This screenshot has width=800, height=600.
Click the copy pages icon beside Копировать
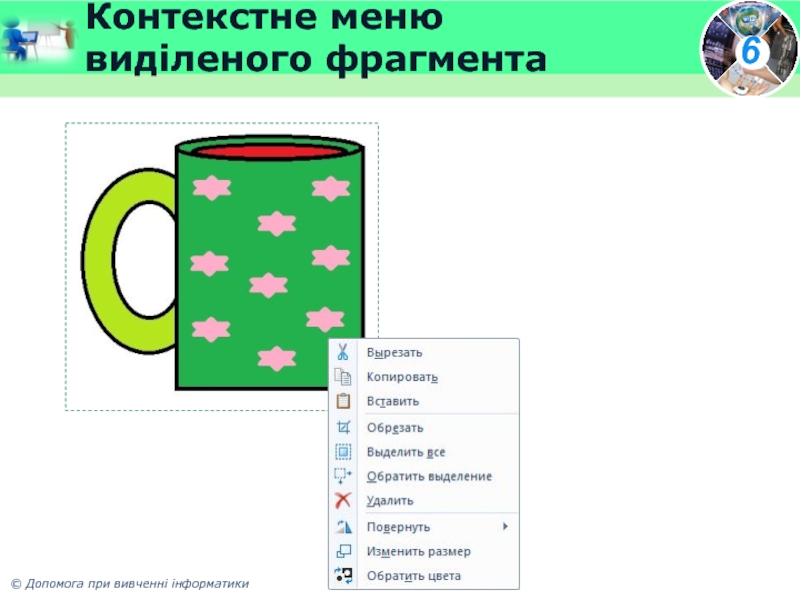point(343,377)
